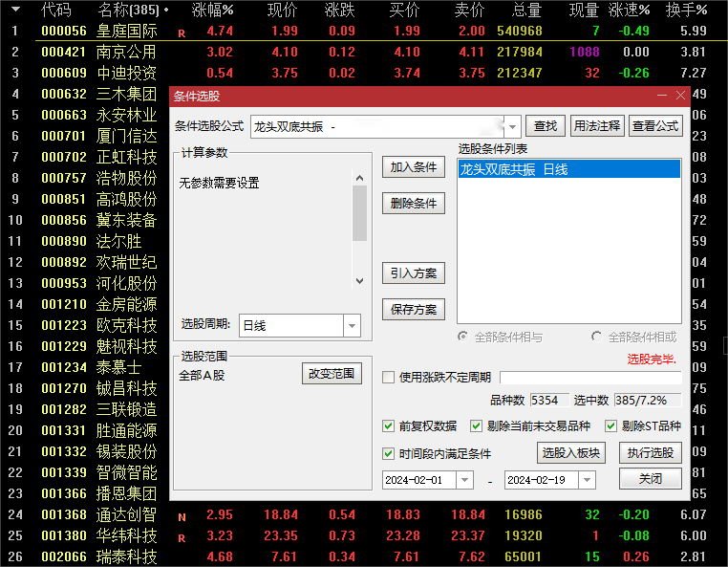Image resolution: width=728 pixels, height=567 pixels.
Task: Uncheck 剔除ST品种 option
Action: click(610, 425)
